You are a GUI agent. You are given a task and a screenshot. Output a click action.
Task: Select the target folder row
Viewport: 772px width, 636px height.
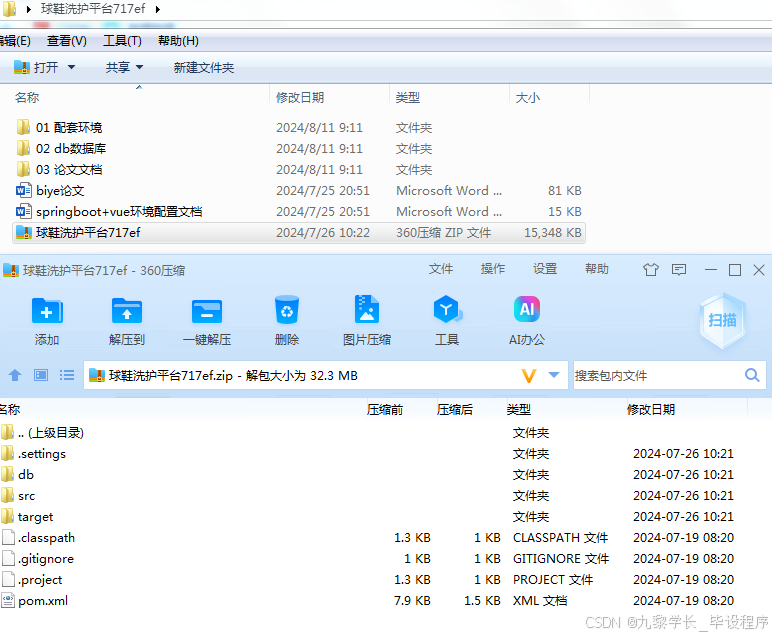pos(374,516)
